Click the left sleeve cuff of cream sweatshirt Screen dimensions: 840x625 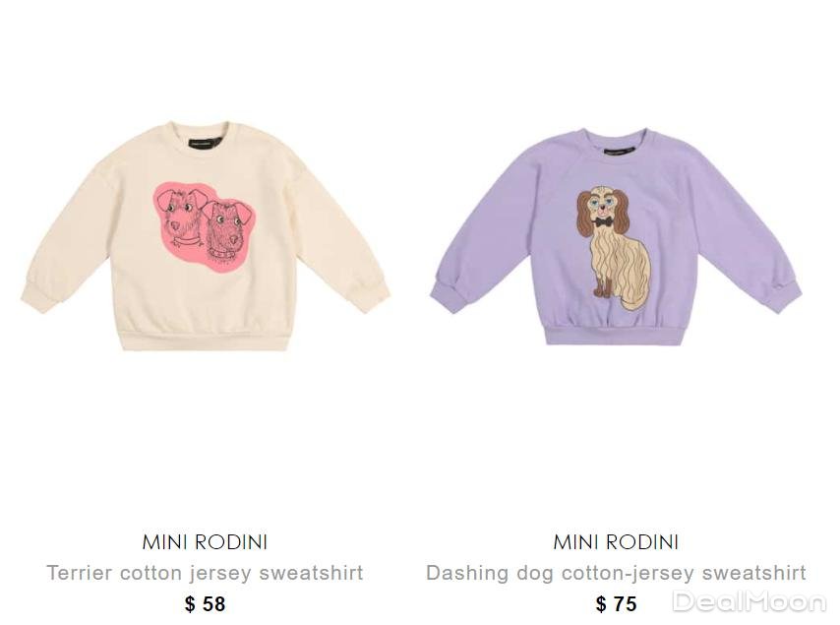click(x=40, y=295)
